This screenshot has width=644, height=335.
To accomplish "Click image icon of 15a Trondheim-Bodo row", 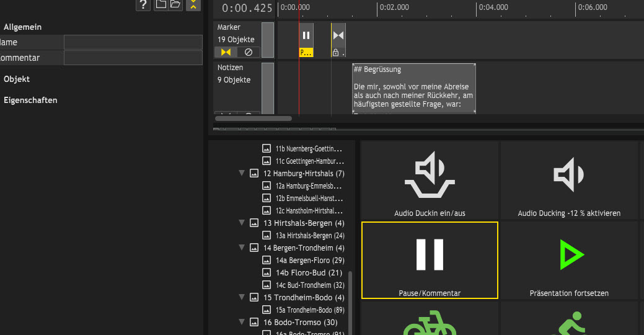I will pyautogui.click(x=267, y=310).
